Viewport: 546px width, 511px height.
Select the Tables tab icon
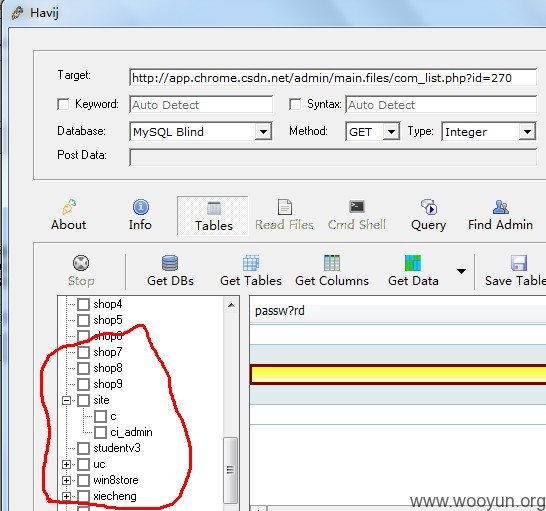click(213, 208)
